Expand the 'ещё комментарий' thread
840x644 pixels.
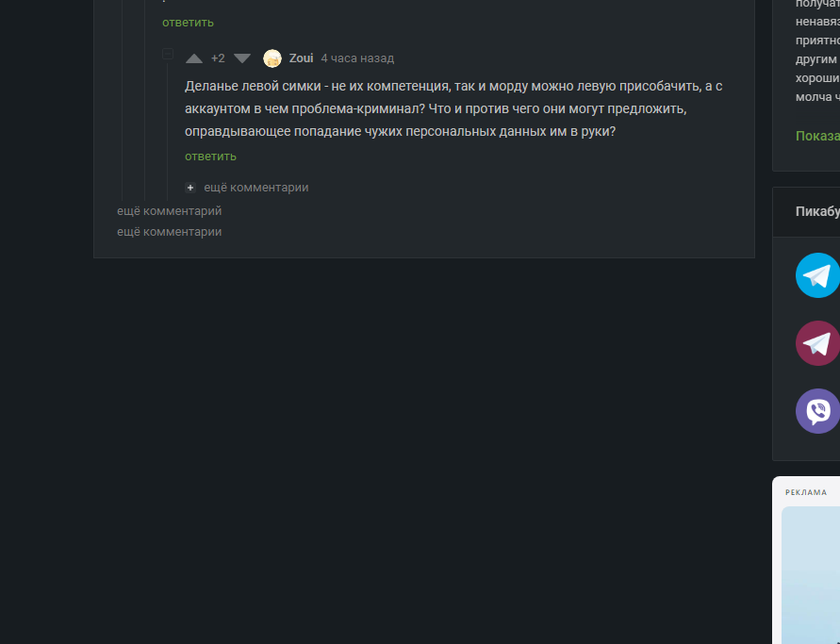[x=170, y=211]
